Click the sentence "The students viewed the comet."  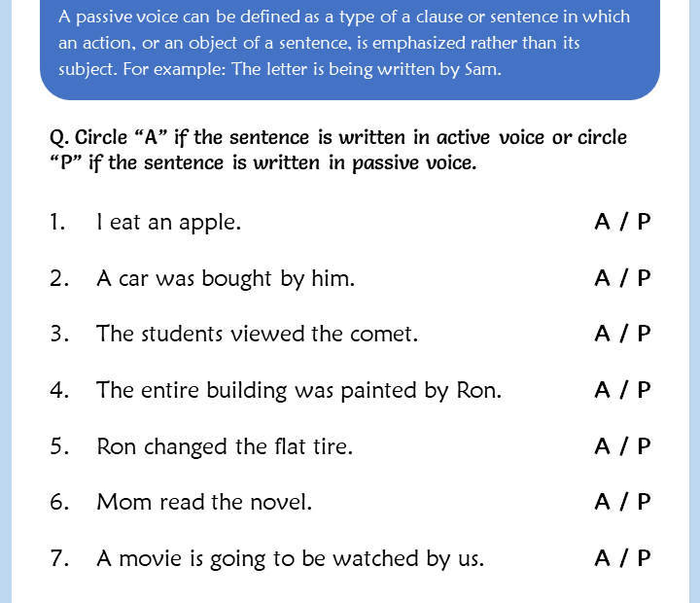pos(257,335)
